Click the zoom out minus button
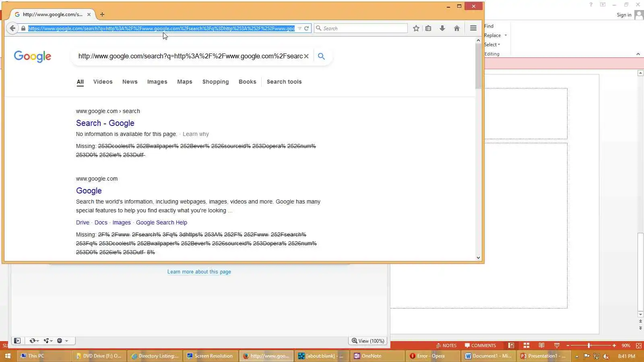The height and width of the screenshot is (362, 644). coord(568,346)
